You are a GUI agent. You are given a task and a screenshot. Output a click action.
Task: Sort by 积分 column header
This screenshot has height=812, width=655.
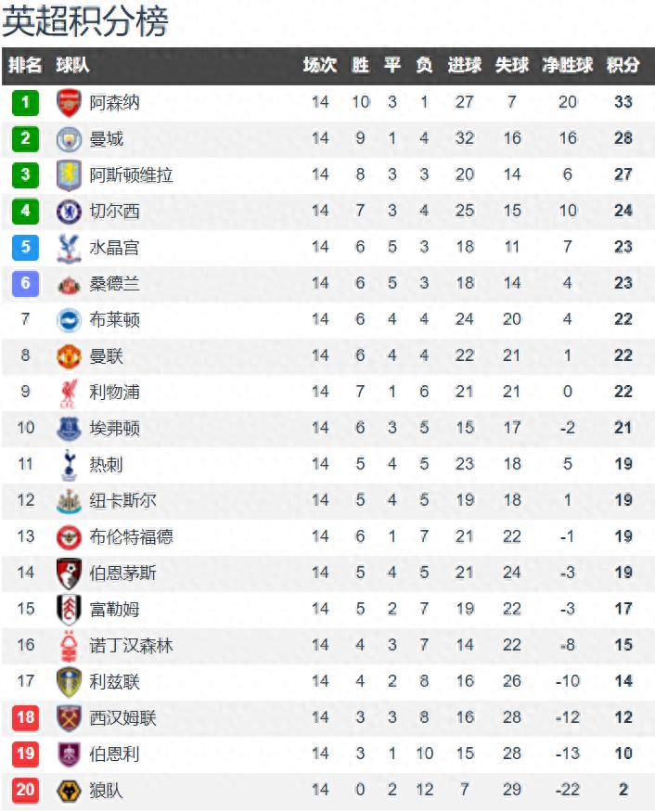click(623, 66)
